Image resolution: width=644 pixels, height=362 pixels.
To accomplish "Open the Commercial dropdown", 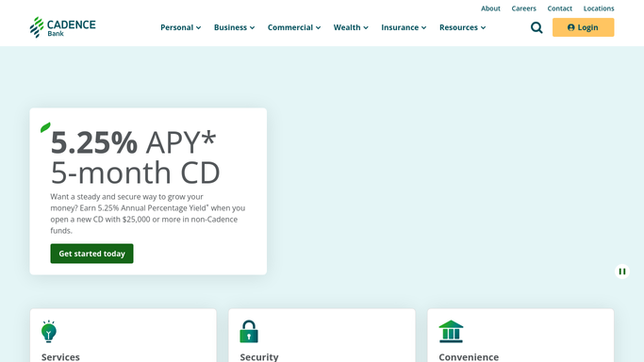I will [x=294, y=27].
